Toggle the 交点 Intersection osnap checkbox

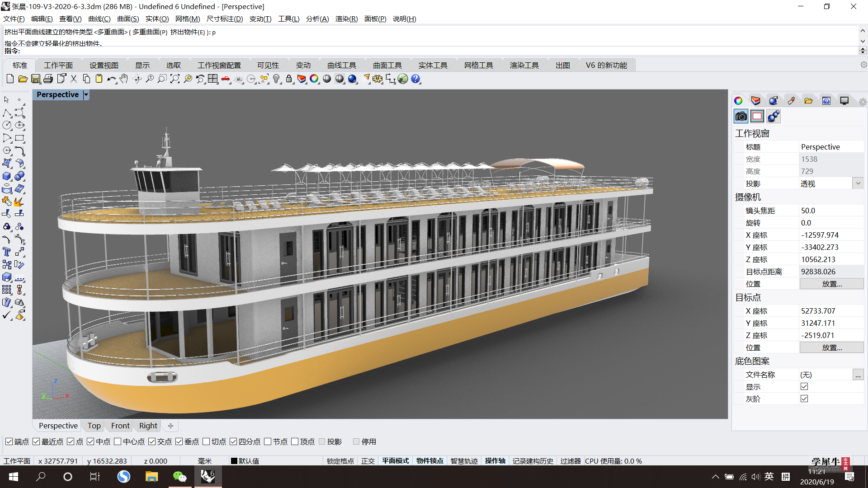pos(152,441)
